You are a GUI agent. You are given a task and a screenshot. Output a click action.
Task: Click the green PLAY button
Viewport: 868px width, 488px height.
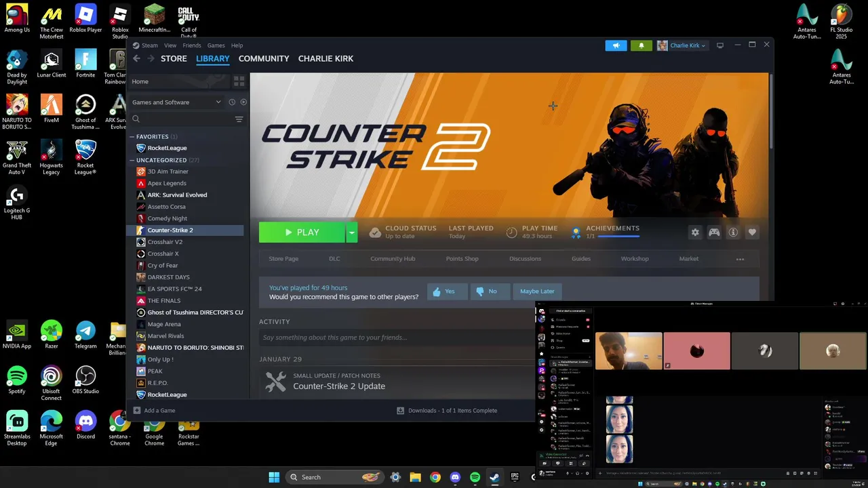pos(302,232)
